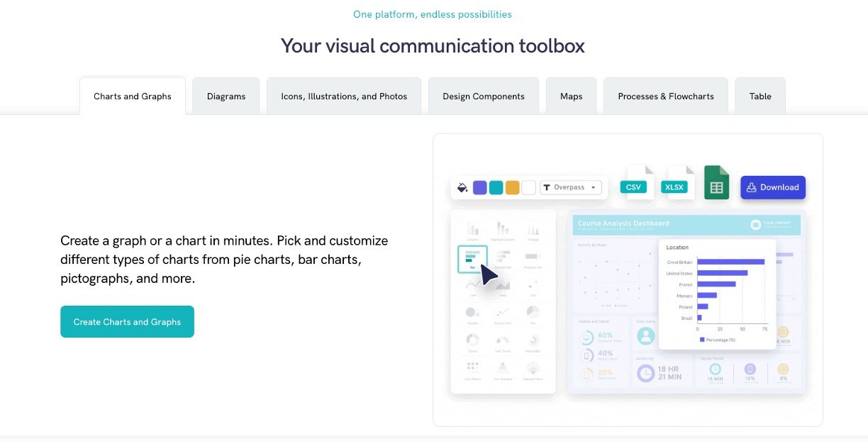The height and width of the screenshot is (444, 868).
Task: Click Create Charts and Graphs button
Action: (127, 322)
